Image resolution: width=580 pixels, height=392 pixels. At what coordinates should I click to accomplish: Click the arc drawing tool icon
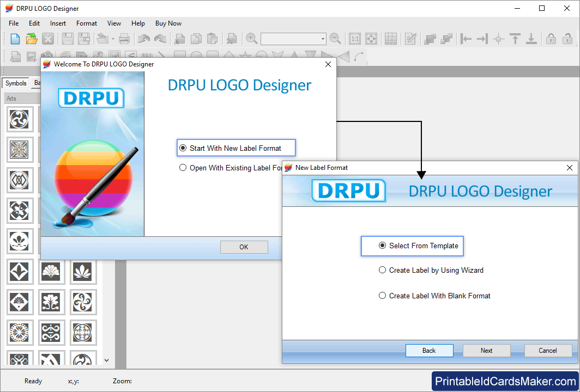(359, 57)
